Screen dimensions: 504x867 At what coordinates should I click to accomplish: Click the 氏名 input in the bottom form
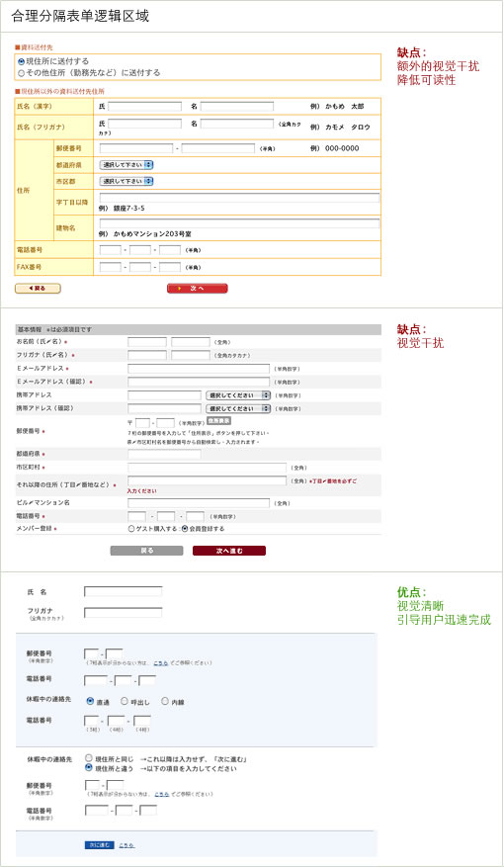[124, 591]
